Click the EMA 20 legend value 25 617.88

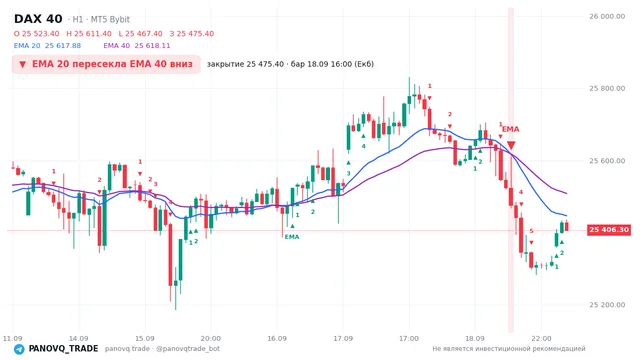coord(47,45)
